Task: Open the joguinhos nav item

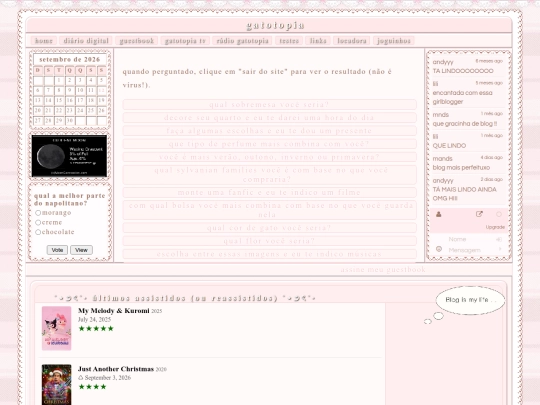Action: pyautogui.click(x=394, y=41)
